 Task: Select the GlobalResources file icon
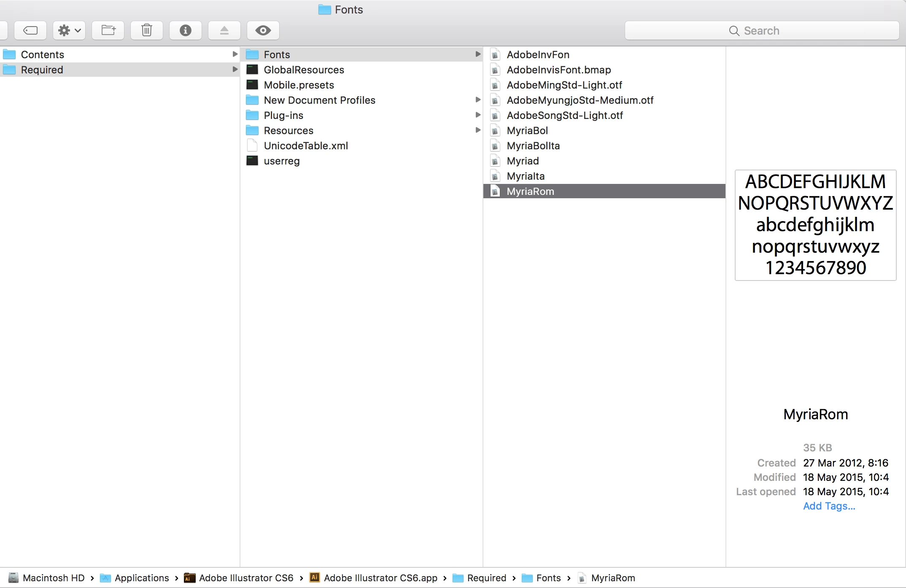252,70
